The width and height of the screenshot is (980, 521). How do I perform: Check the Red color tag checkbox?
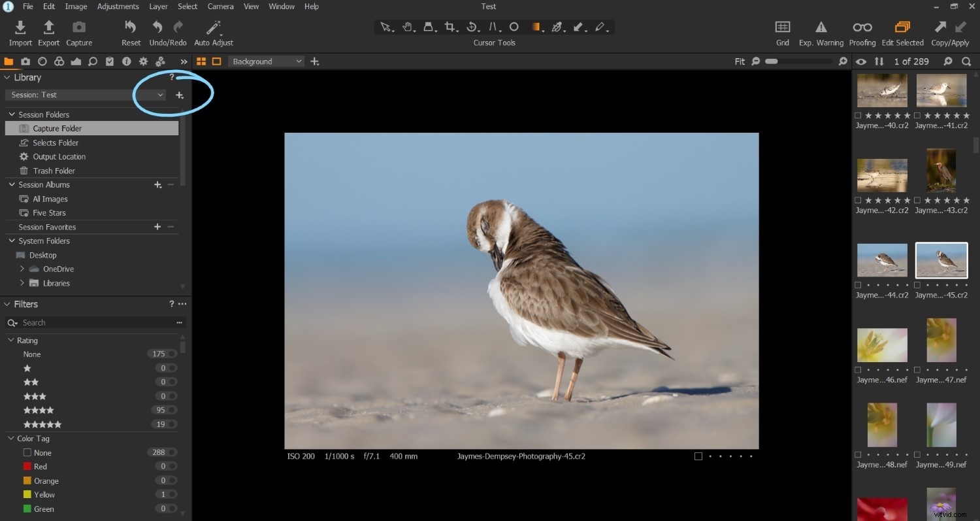[x=27, y=466]
